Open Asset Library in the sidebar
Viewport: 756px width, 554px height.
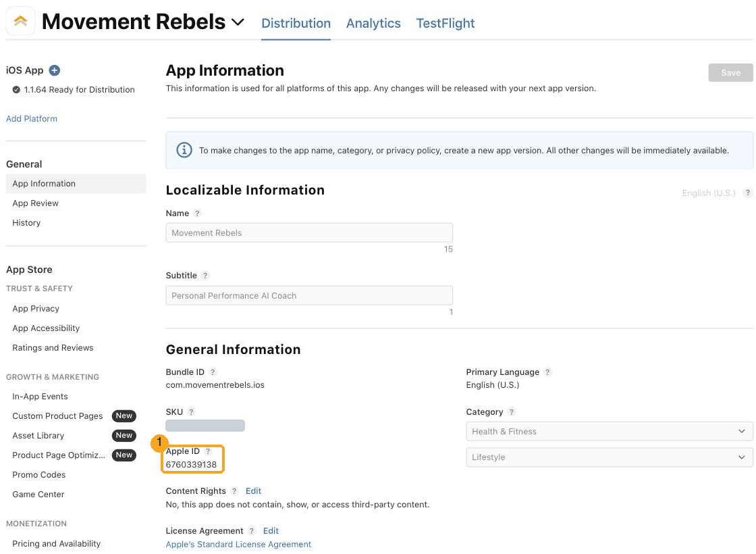point(38,436)
